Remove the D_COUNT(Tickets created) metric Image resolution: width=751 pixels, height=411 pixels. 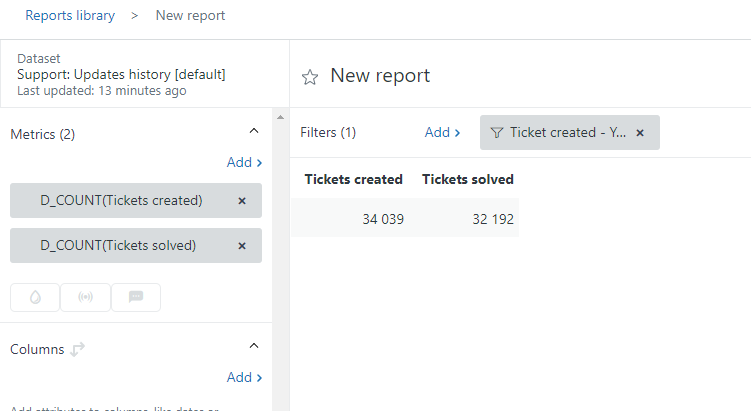pos(242,201)
